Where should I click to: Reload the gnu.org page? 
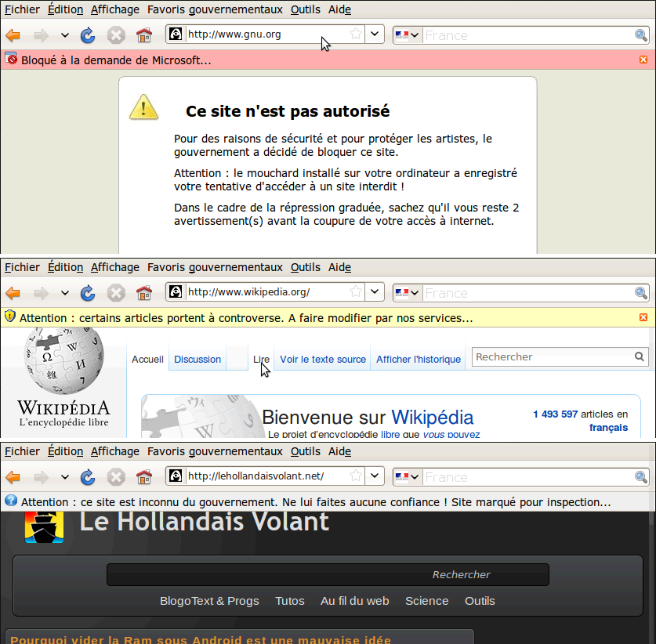pyautogui.click(x=88, y=35)
